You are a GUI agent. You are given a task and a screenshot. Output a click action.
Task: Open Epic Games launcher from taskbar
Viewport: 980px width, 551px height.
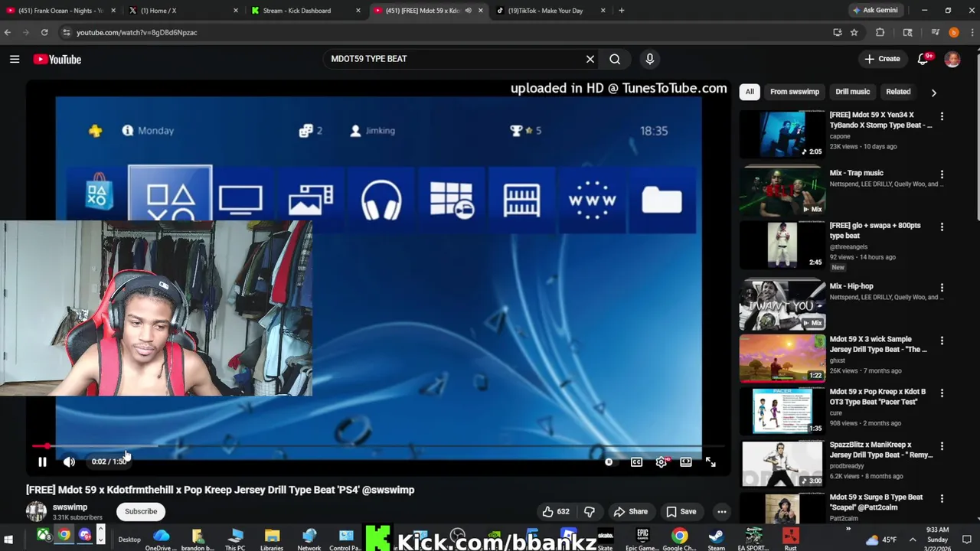pos(642,539)
